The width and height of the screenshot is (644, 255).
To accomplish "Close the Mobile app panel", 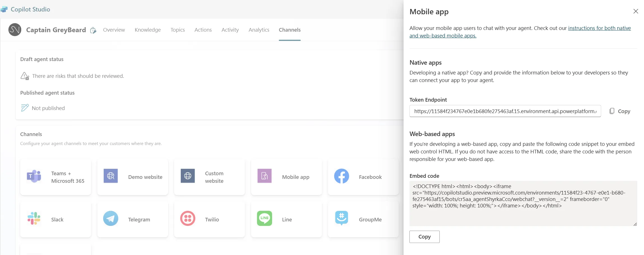I will pos(636,11).
